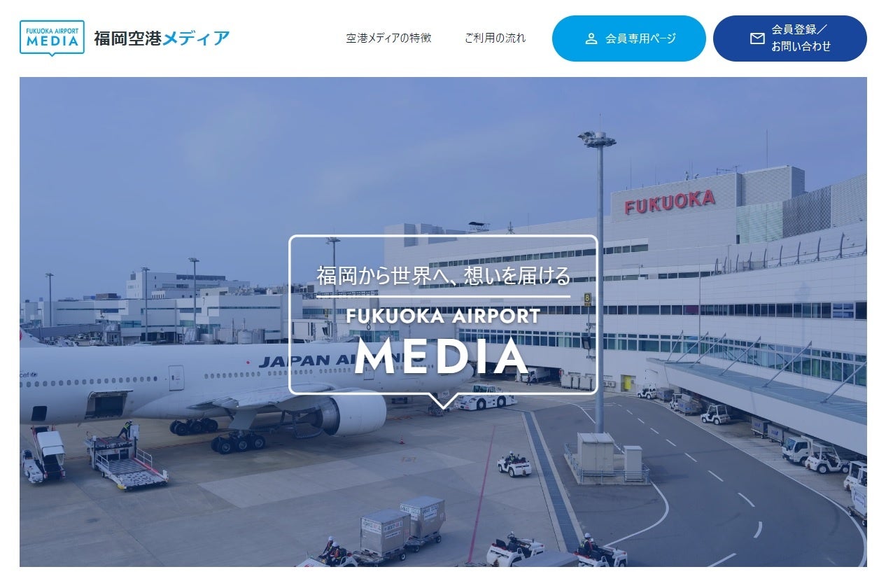Open the ご利用の流れ menu item
Image resolution: width=886 pixels, height=588 pixels.
tap(495, 38)
